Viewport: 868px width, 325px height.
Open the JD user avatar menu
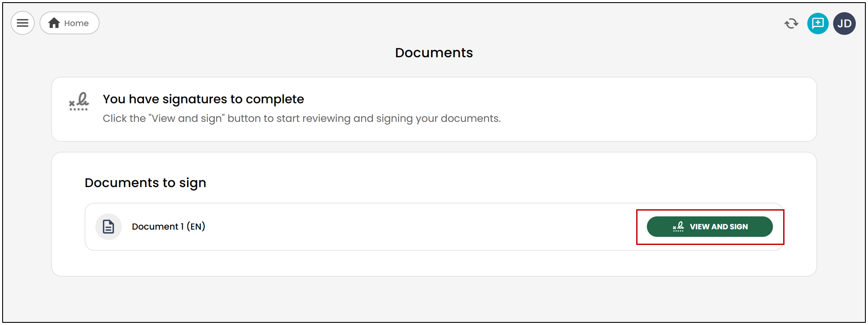pos(845,23)
